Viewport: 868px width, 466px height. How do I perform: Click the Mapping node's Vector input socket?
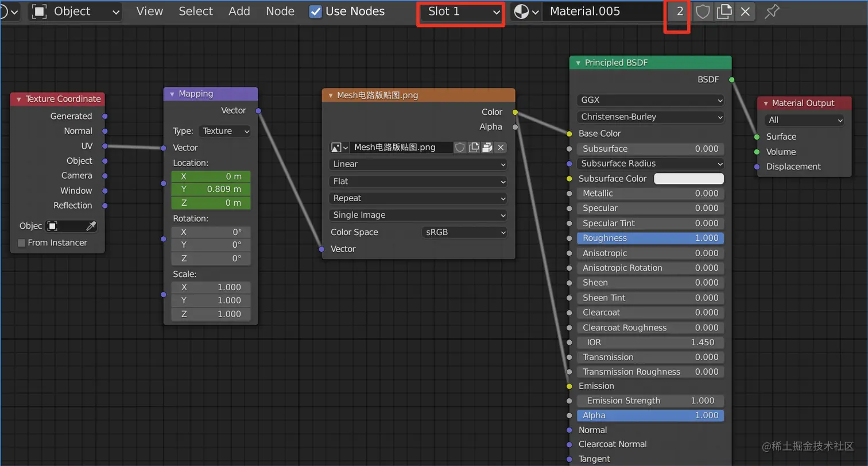164,148
